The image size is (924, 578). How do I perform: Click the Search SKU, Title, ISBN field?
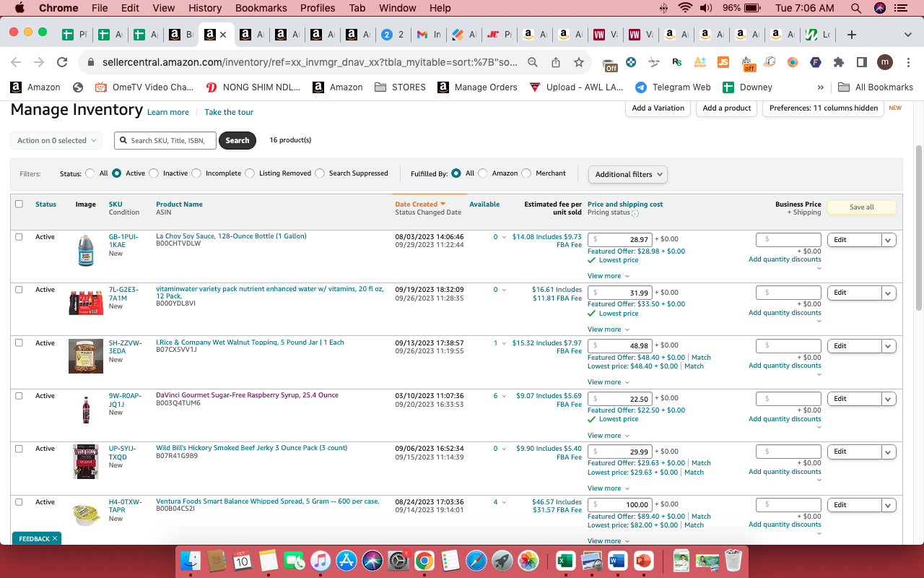click(165, 141)
